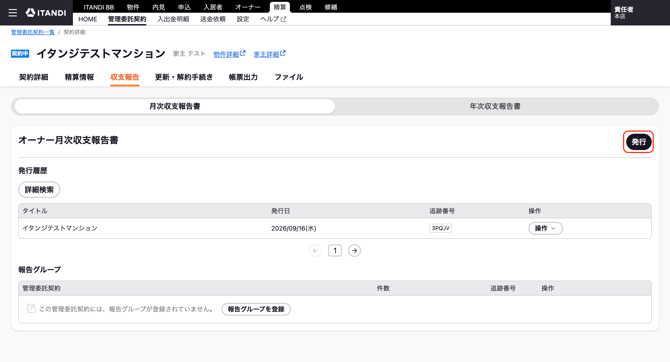
Task: Open the 契約詳細 tab
Action: 33,77
